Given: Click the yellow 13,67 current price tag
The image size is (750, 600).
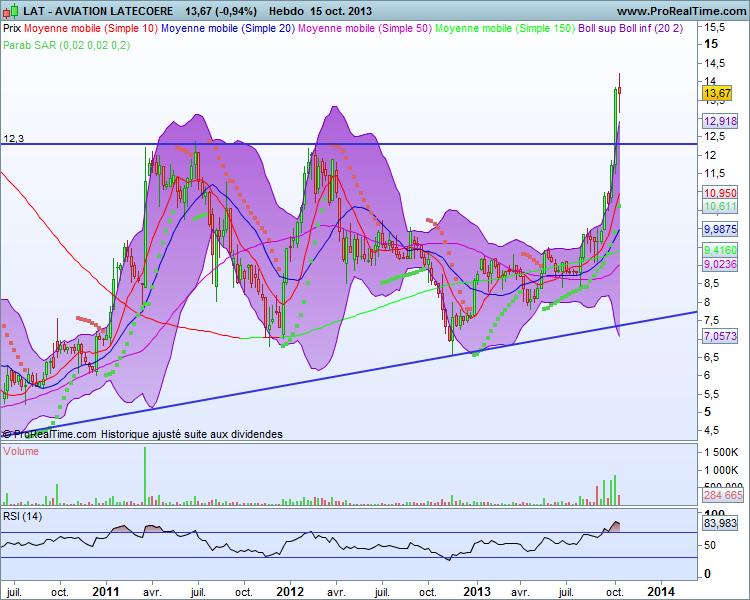Looking at the screenshot, I should point(717,93).
